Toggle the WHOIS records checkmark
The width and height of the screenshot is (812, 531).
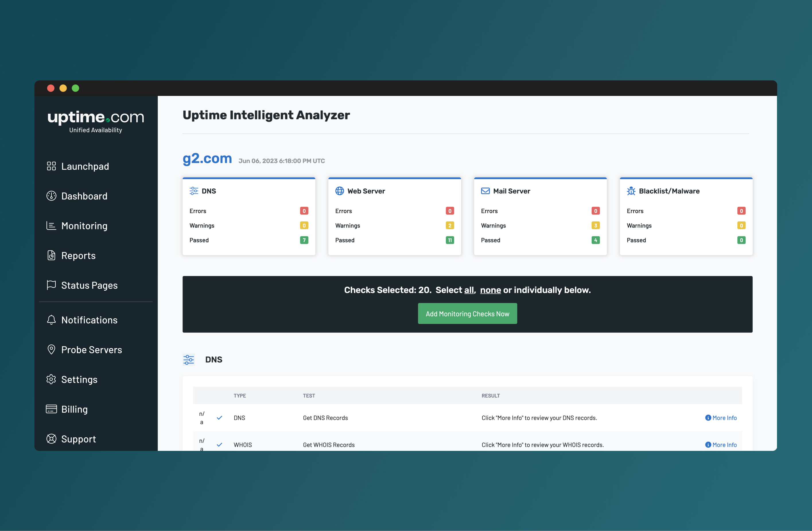[220, 445]
